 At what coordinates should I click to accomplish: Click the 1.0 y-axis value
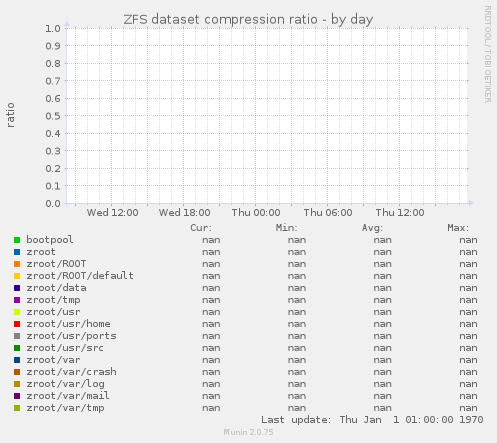click(x=53, y=28)
